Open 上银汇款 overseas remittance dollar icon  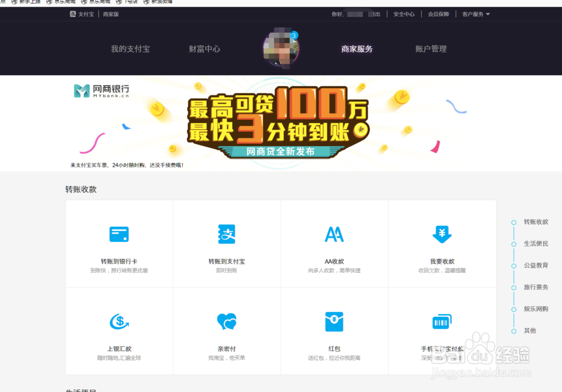[119, 322]
